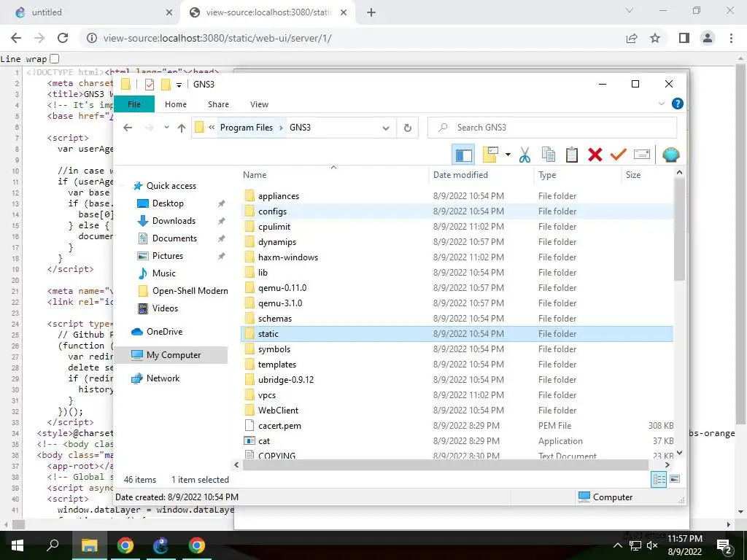747x560 pixels.
Task: Select My Computer in the navigation pane
Action: pyautogui.click(x=174, y=355)
